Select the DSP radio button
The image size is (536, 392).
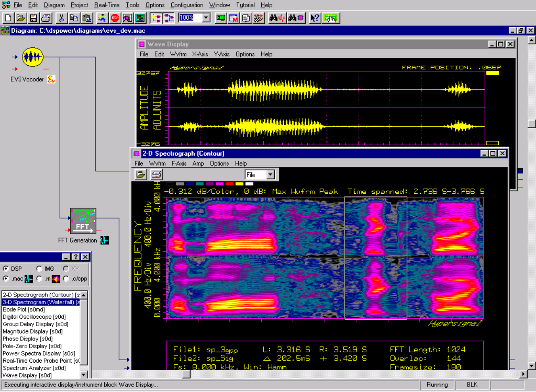[5, 269]
